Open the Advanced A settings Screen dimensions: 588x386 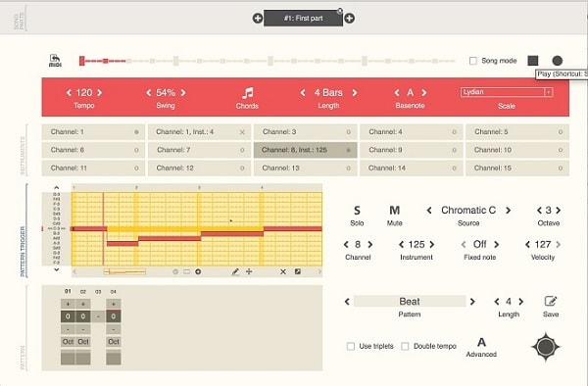pyautogui.click(x=481, y=342)
